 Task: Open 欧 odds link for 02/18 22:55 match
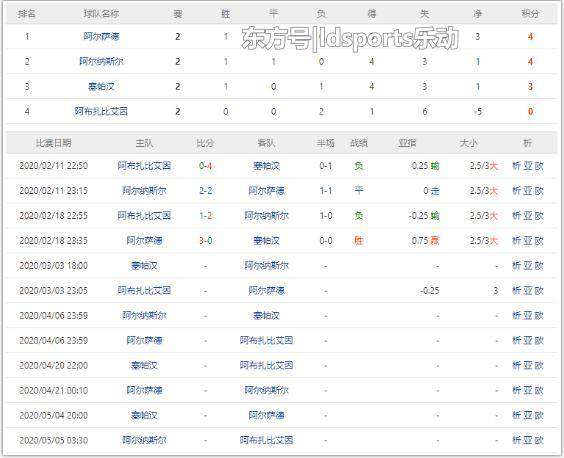(x=539, y=216)
